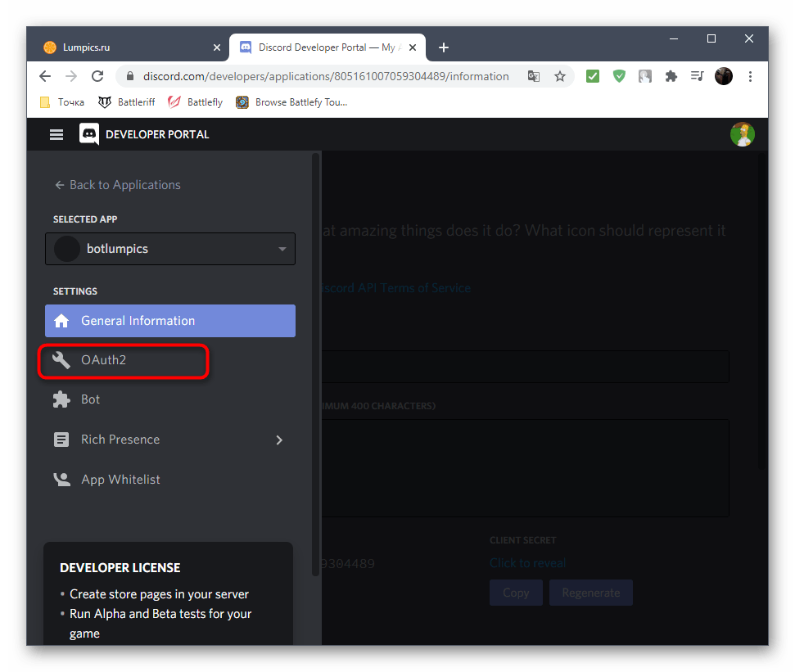The height and width of the screenshot is (672, 795).
Task: Click the App Whitelist person icon
Action: pos(61,480)
